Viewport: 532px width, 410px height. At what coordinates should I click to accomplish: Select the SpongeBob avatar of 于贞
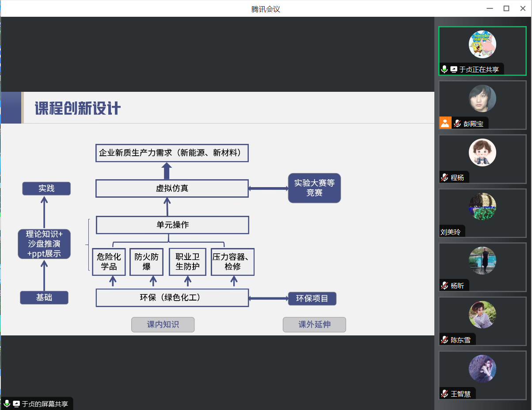click(x=482, y=44)
